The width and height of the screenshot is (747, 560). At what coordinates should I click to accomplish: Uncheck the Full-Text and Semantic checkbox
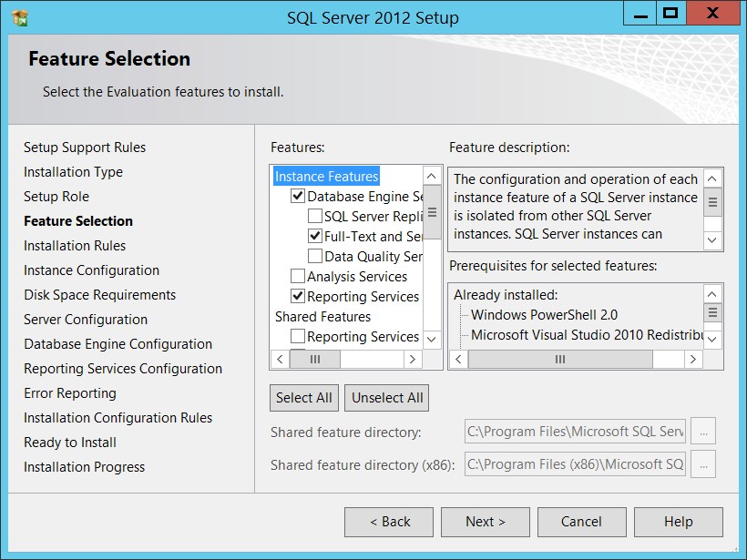click(x=315, y=236)
